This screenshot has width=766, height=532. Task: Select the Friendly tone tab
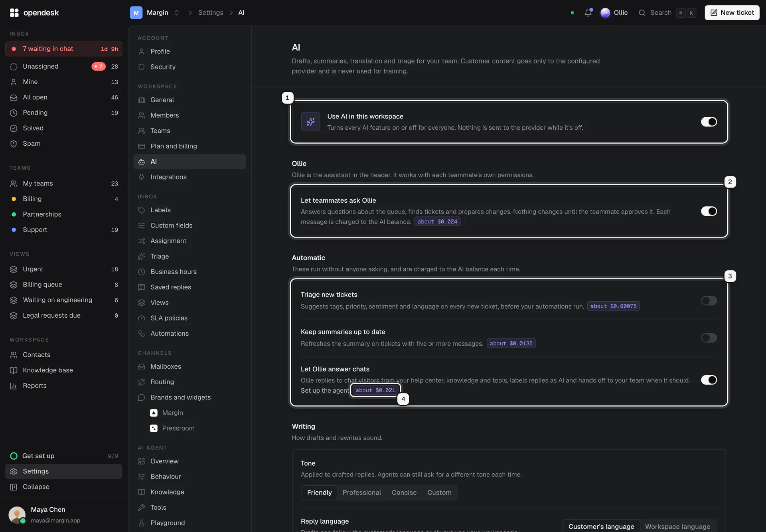319,492
